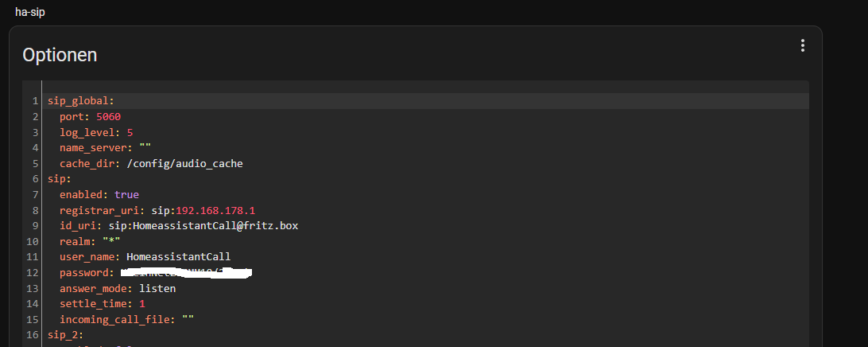868x347 pixels.
Task: Click the user_name value HomeassistantCall
Action: pos(178,257)
